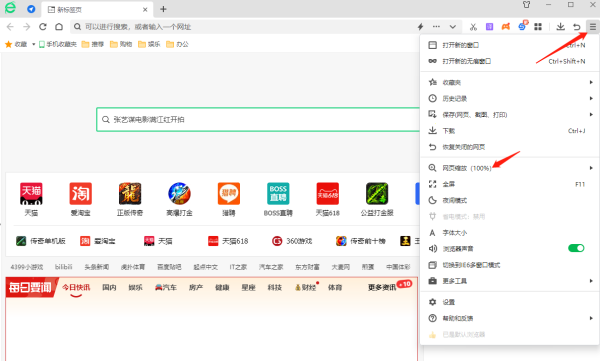
Task: Open the 办公 bookmark folder
Action: tap(178, 44)
